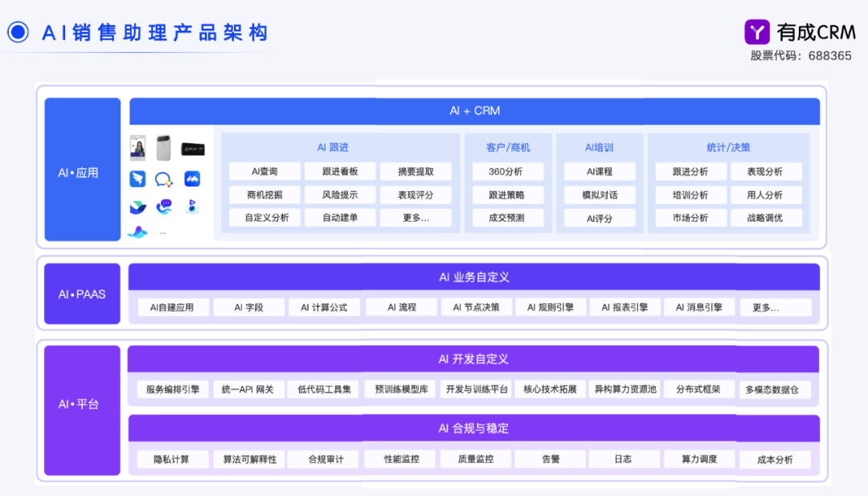Click the 隐私计算 box
Screen dimensions: 868x496
coord(173,459)
